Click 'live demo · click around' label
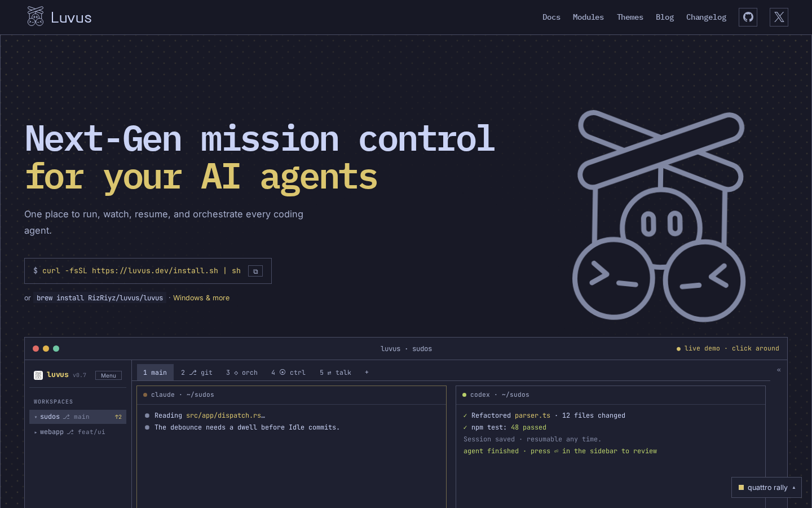This screenshot has width=812, height=508. 727,349
